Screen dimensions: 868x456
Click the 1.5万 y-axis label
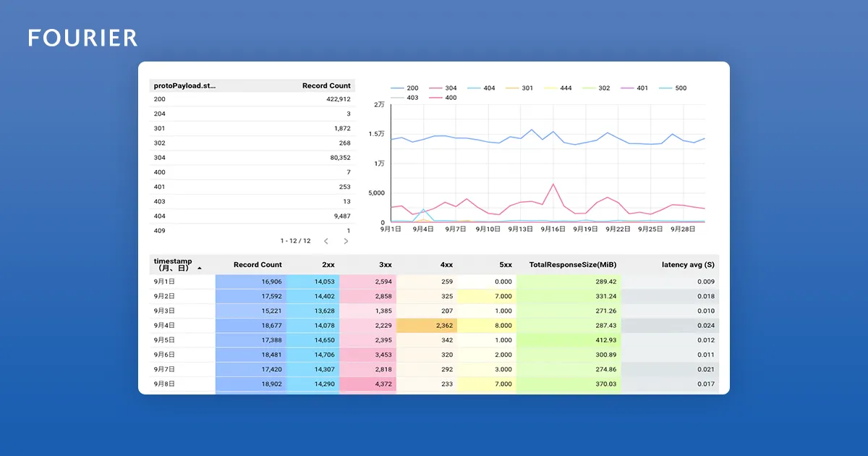pos(376,134)
